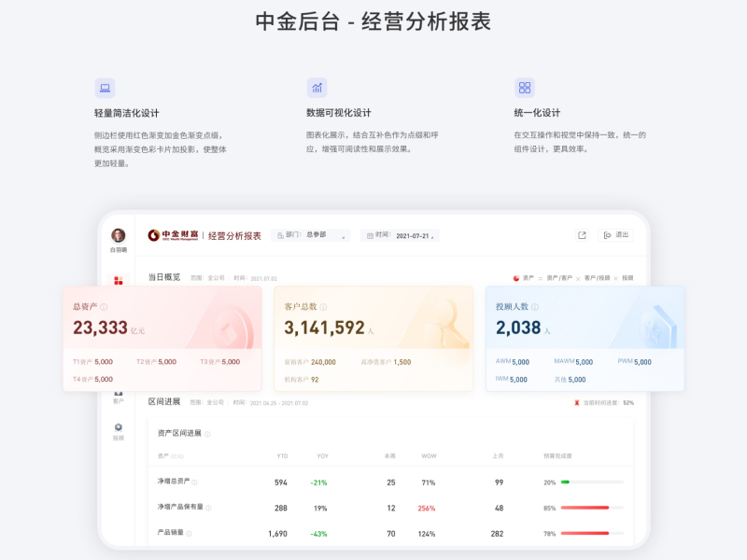The height and width of the screenshot is (560, 747).
Task: Click the share/export icon in header
Action: [582, 235]
